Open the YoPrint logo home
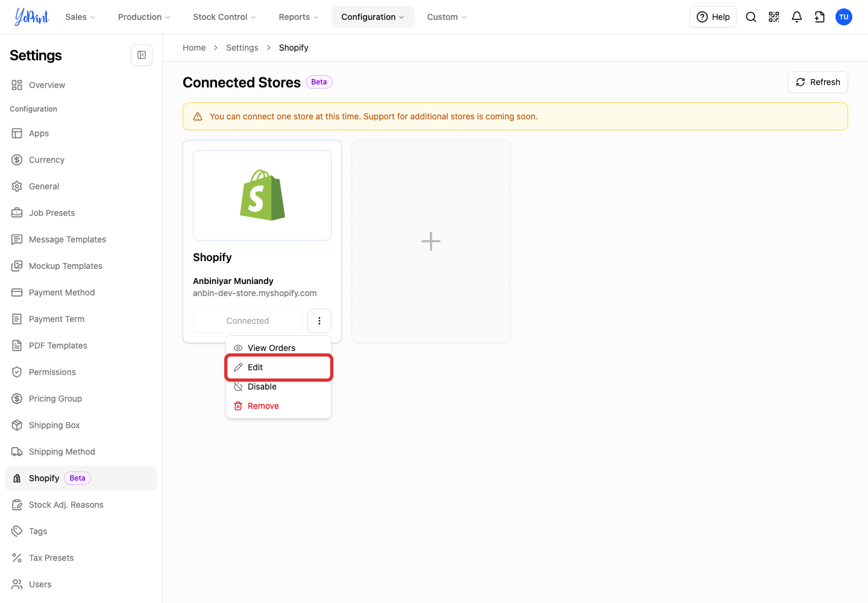 click(x=32, y=17)
